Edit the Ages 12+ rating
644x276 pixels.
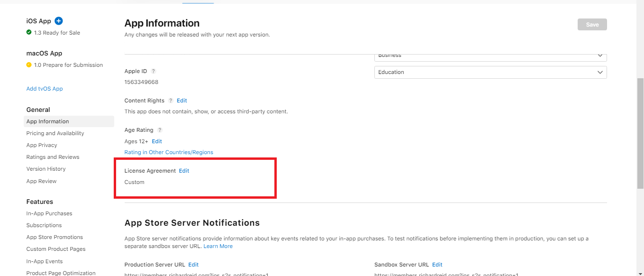click(157, 141)
